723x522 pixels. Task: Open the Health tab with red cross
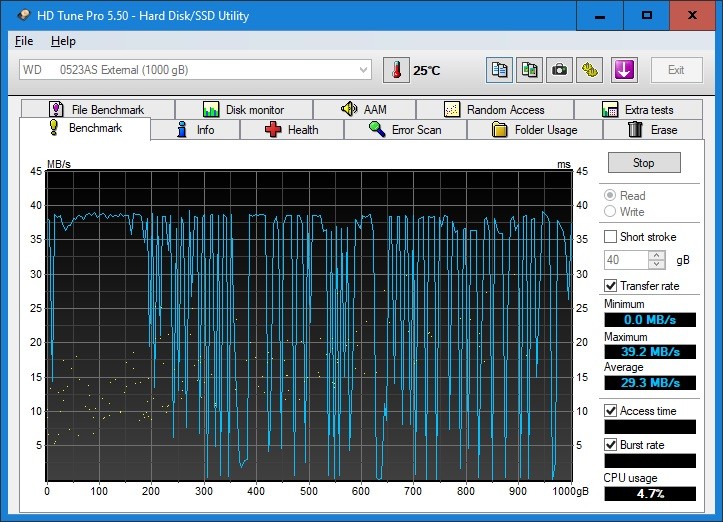point(292,130)
